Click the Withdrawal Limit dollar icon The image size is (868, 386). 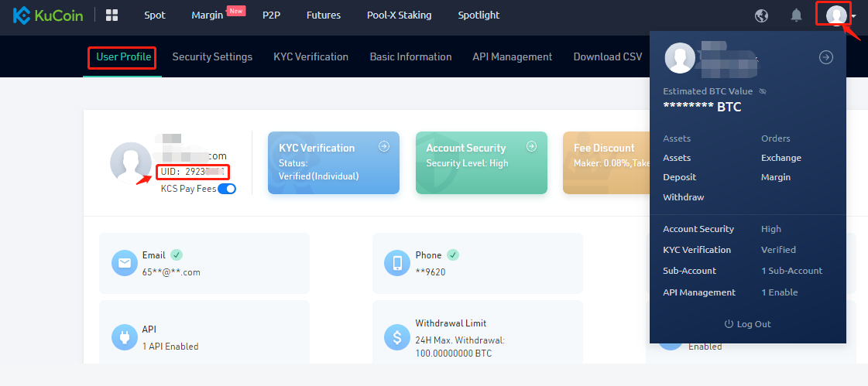[397, 337]
